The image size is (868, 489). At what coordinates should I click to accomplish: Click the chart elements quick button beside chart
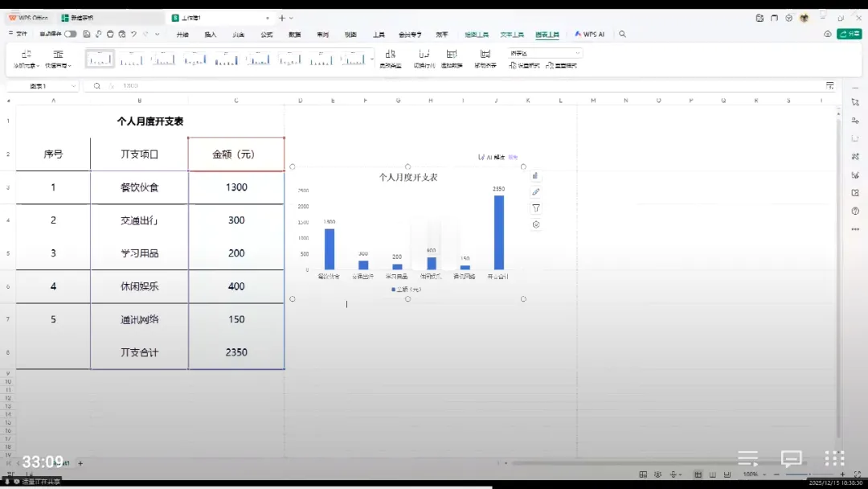coord(535,176)
